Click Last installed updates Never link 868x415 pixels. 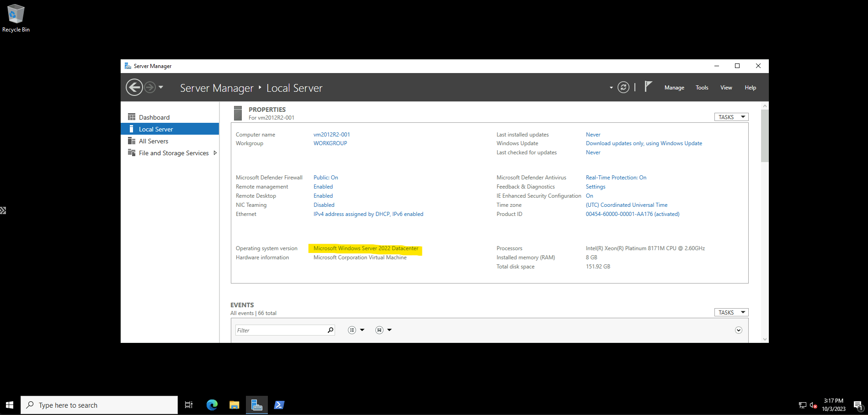tap(593, 135)
